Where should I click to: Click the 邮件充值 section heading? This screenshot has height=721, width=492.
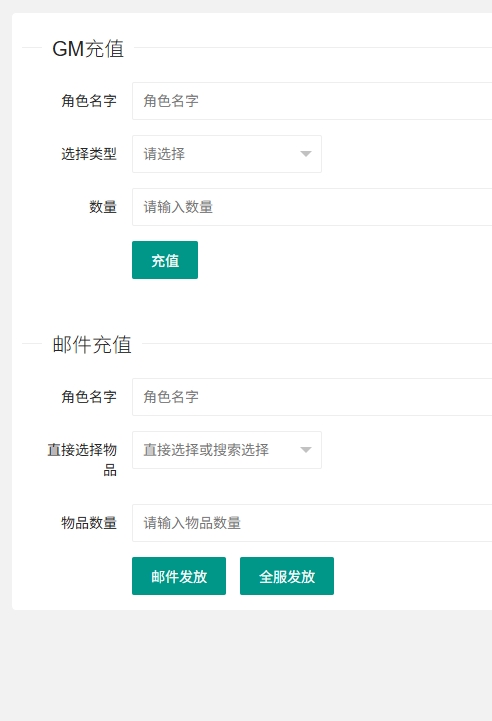point(92,344)
